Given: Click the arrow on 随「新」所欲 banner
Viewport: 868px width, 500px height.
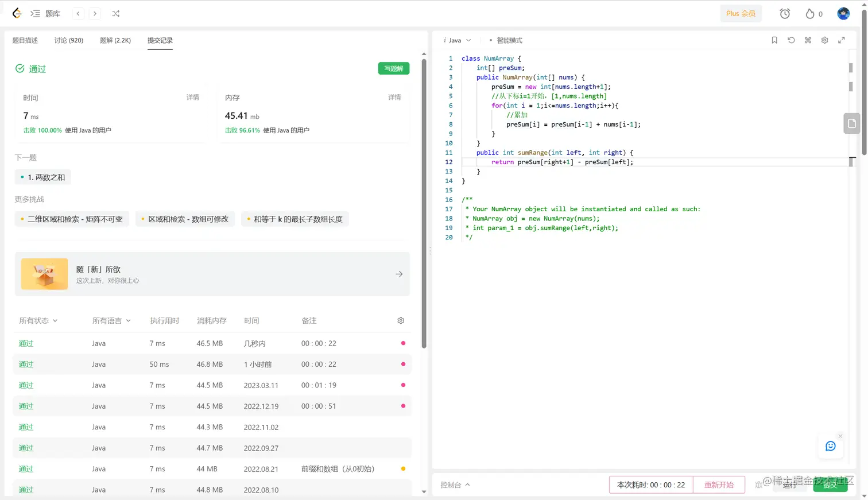Looking at the screenshot, I should tap(399, 274).
